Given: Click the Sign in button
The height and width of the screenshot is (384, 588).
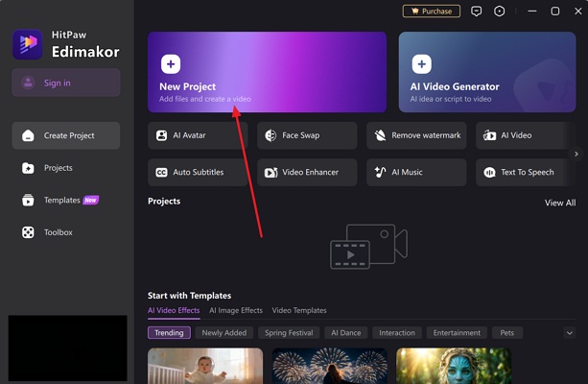Looking at the screenshot, I should (x=65, y=83).
